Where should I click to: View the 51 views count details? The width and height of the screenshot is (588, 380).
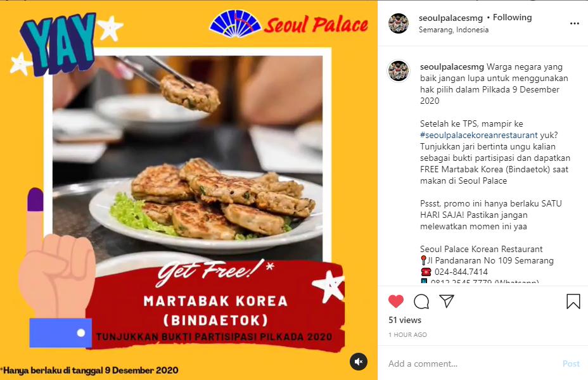[405, 320]
